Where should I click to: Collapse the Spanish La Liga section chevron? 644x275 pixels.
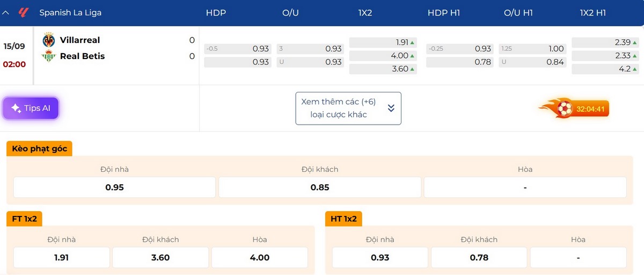click(x=5, y=12)
